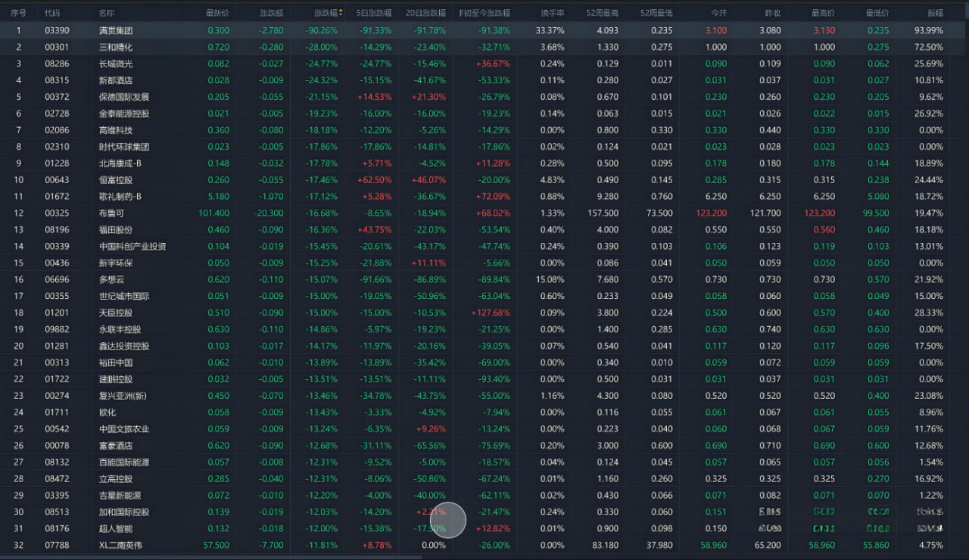Screen dimensions: 969x560
Task: Select stock name 高维科技
Action: tap(116, 130)
